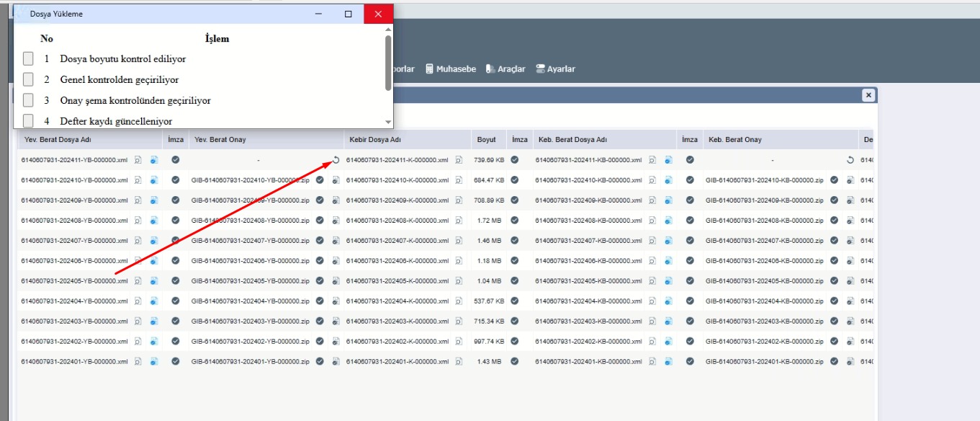Preview the 202404-YB-000000.xml file

[x=138, y=301]
